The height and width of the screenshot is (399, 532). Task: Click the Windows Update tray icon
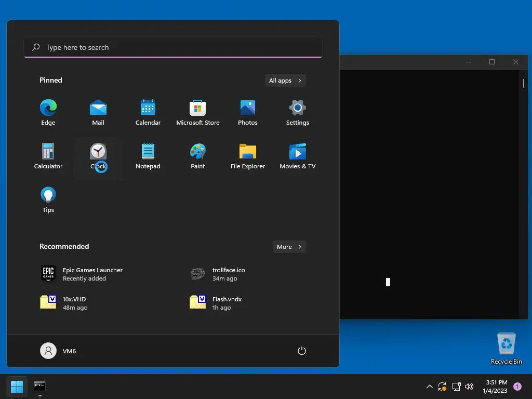click(442, 387)
